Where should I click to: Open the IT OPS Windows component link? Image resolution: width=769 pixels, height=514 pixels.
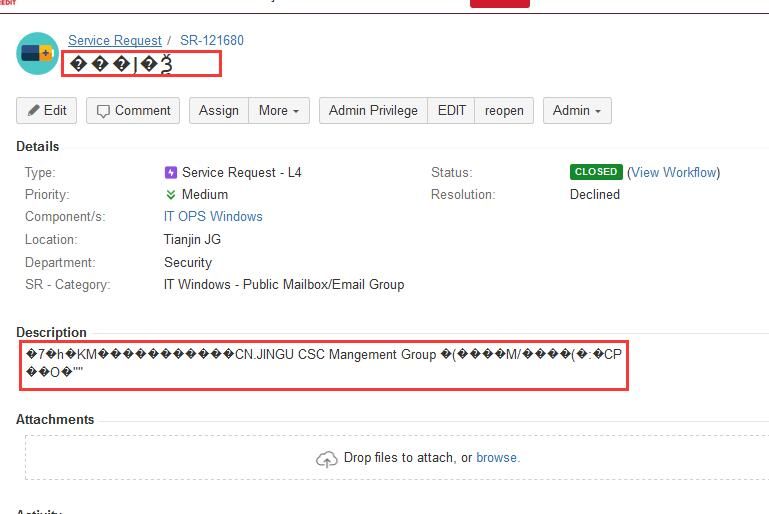pyautogui.click(x=213, y=216)
